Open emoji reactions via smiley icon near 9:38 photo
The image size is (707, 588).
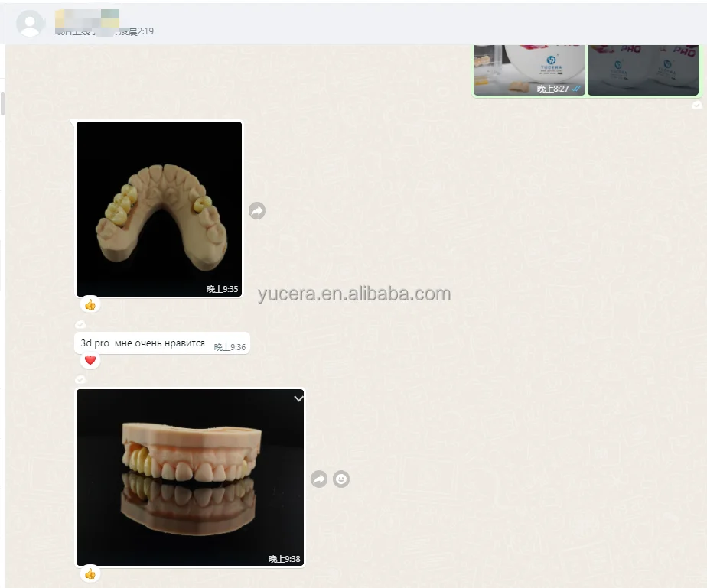(341, 479)
